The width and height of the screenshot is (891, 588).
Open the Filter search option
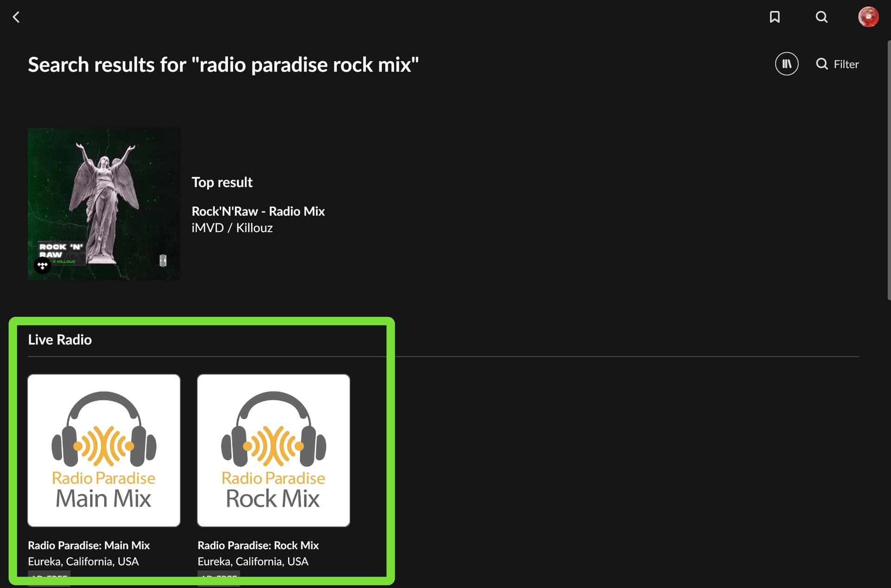(x=837, y=64)
